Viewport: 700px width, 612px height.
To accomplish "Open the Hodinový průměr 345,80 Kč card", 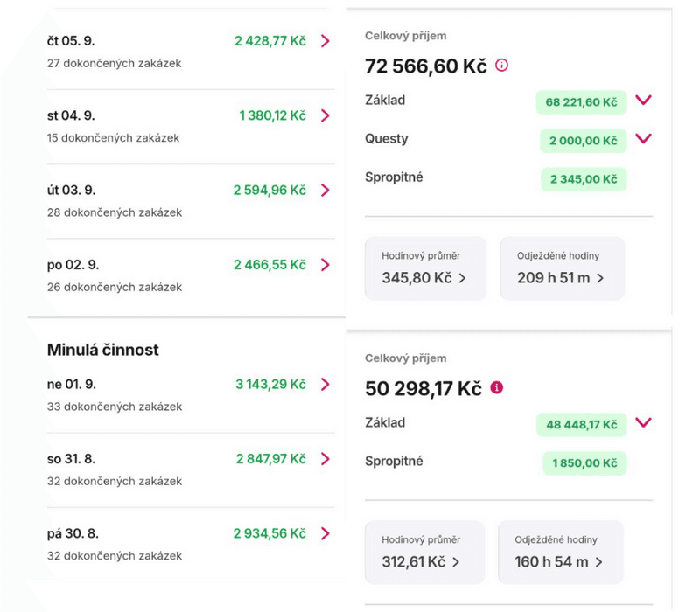I will click(x=425, y=268).
